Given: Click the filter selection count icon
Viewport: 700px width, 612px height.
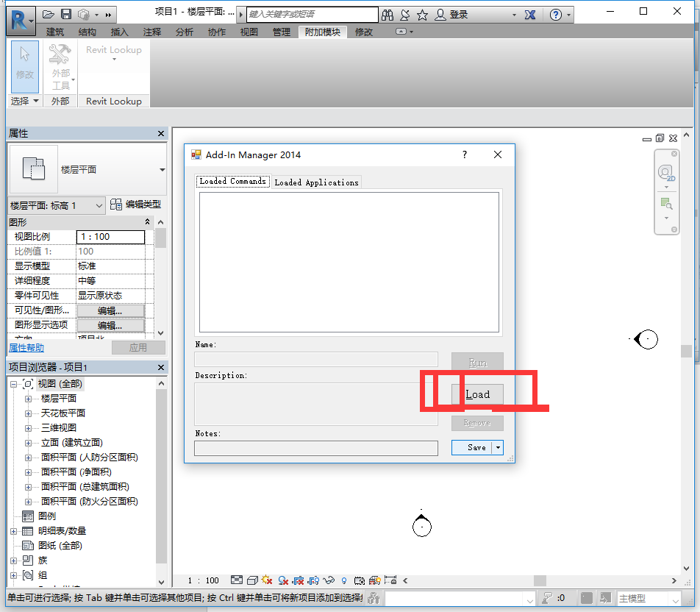Looking at the screenshot, I should tap(547, 598).
